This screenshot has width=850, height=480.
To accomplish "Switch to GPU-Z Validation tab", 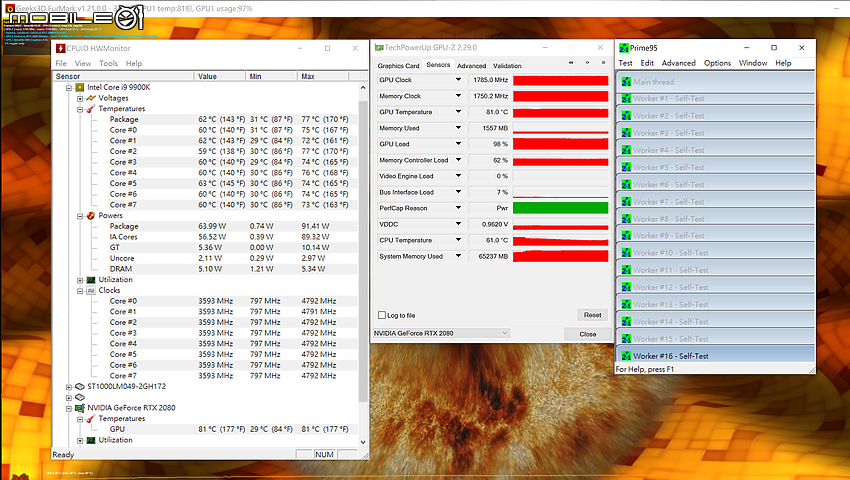I will (507, 66).
